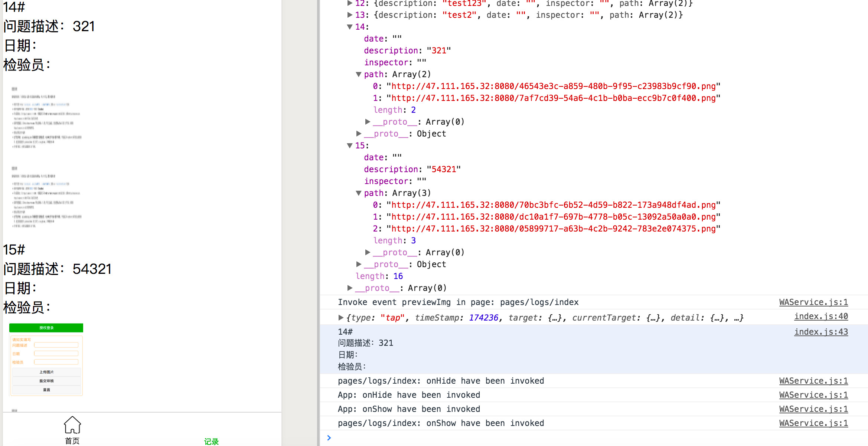Preview second document thumbnail under record 14
The width and height of the screenshot is (868, 446).
(46, 197)
